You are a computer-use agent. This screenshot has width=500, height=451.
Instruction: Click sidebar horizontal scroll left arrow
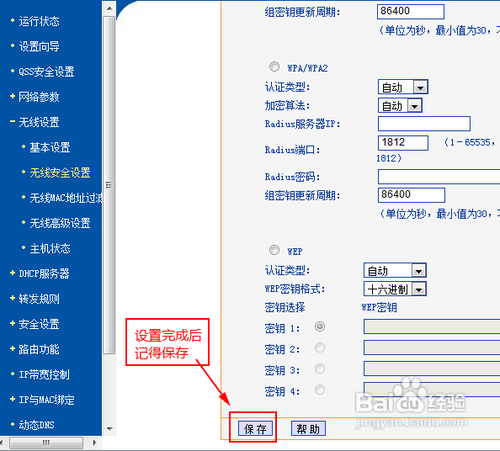click(x=2, y=443)
